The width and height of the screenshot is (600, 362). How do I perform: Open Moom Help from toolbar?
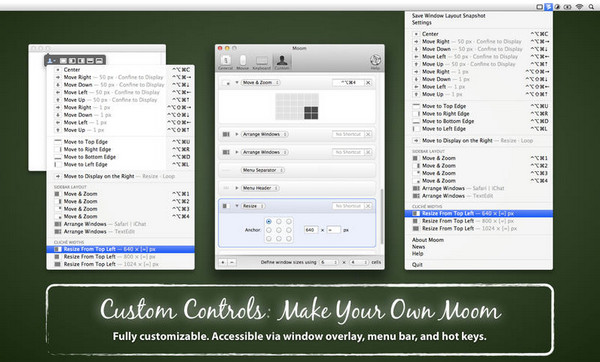(x=375, y=62)
